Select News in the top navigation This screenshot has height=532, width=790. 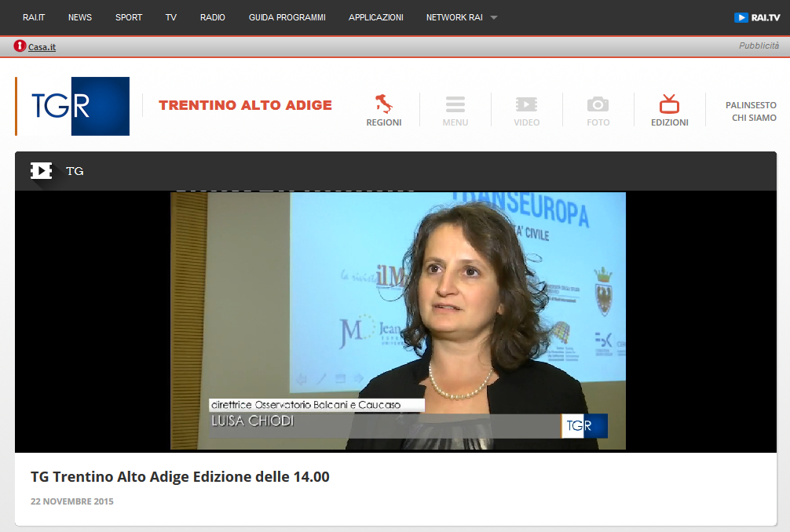coord(80,17)
